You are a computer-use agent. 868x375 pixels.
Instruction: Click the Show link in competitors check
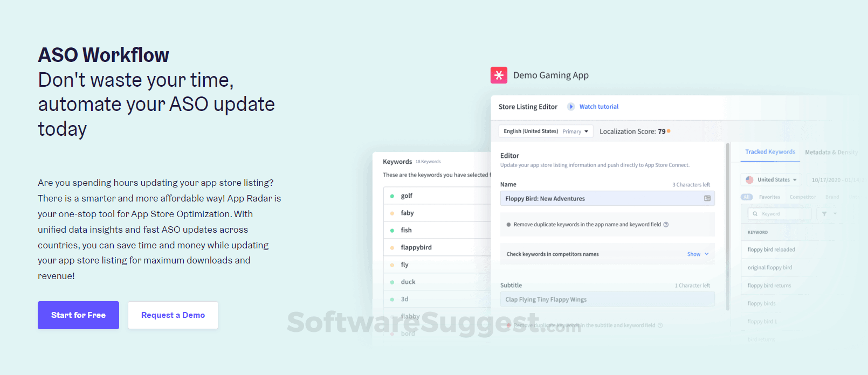694,254
